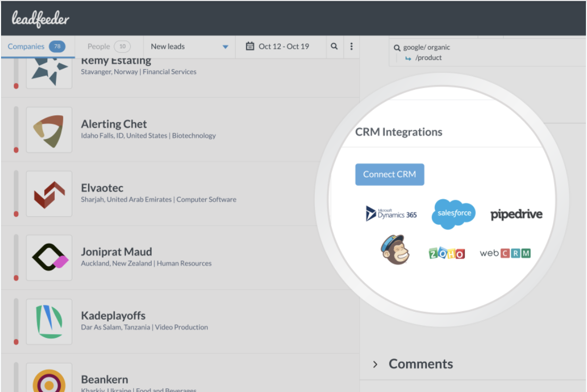Choose the Zoho logo
The image size is (587, 392).
tap(447, 253)
